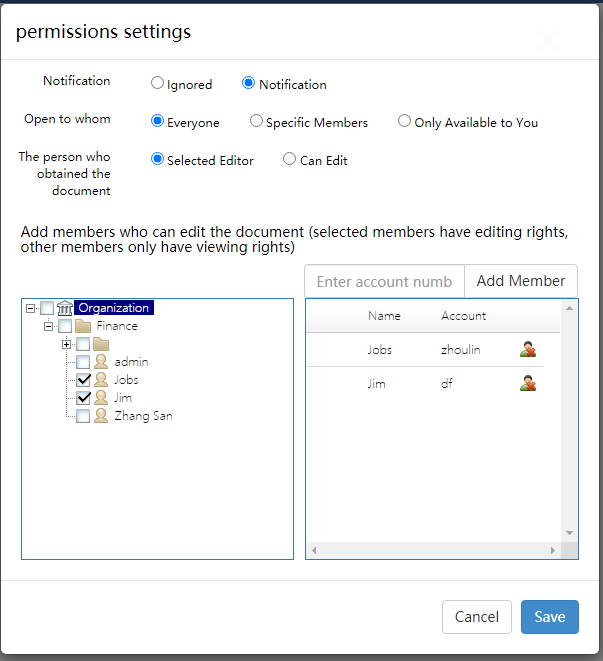Click the remove member icon for Jobs
Viewport: 603px width, 661px height.
coord(528,349)
